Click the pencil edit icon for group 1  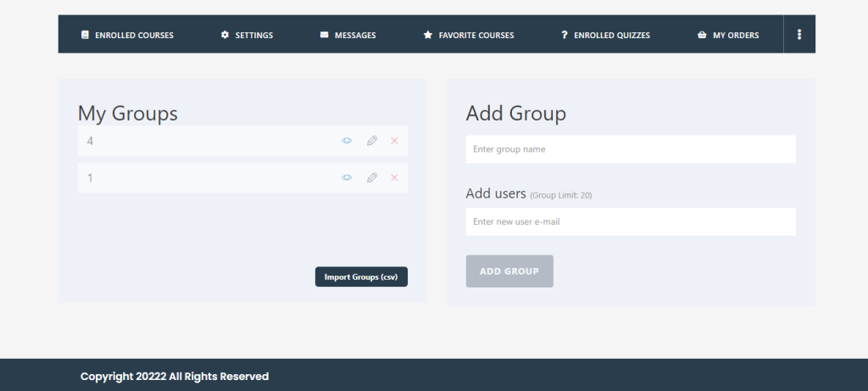coord(371,178)
